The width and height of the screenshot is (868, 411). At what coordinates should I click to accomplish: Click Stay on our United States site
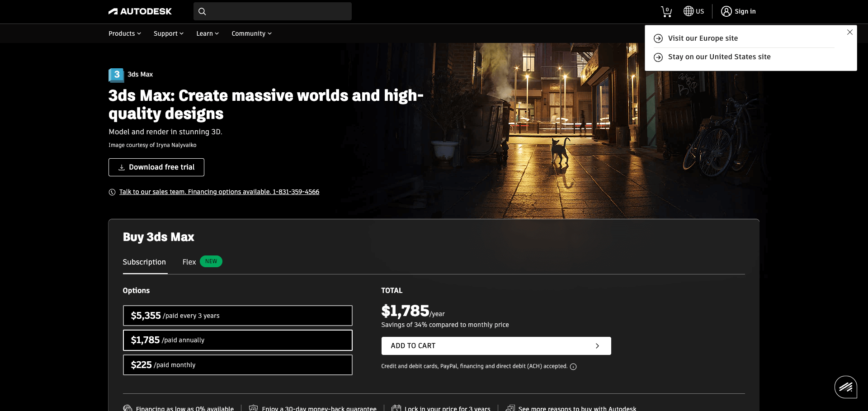click(x=719, y=57)
